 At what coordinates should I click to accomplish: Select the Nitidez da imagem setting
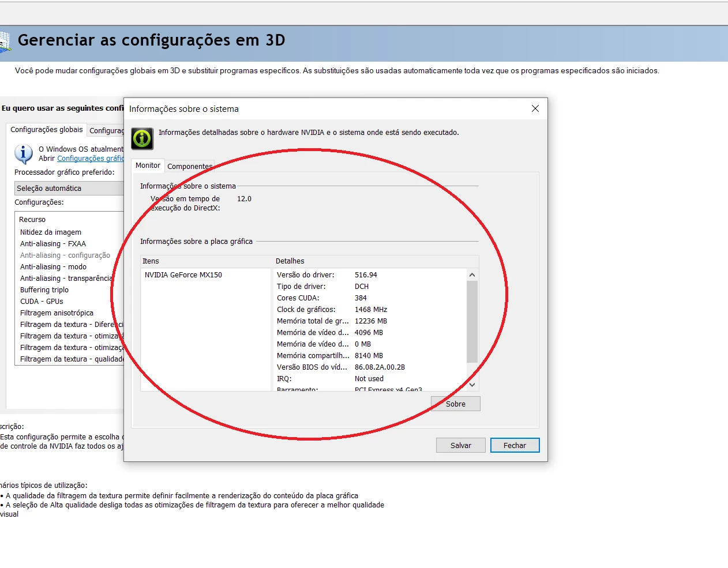pyautogui.click(x=51, y=232)
